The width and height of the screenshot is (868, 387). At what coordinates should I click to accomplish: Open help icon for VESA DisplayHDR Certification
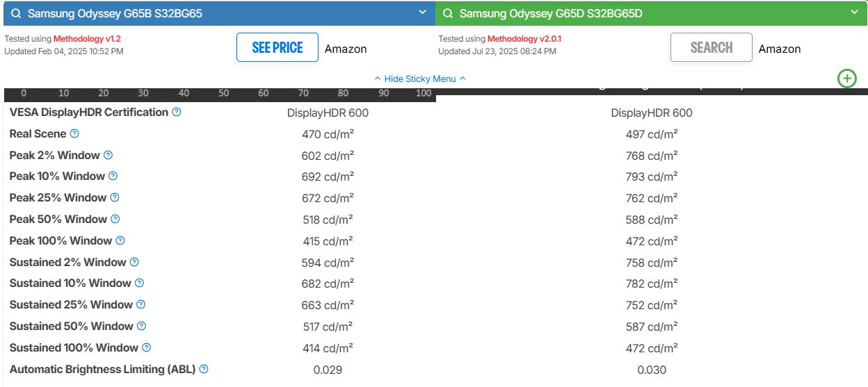pos(177,112)
